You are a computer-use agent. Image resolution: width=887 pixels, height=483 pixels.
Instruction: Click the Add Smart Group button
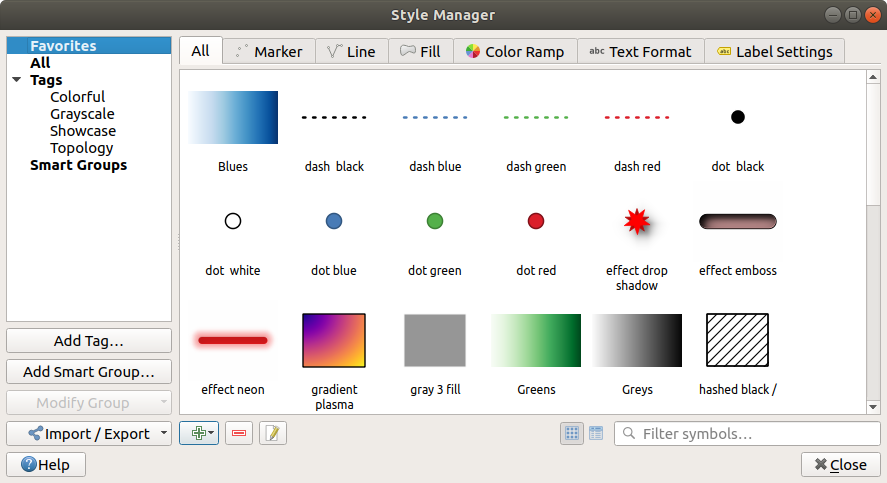point(89,371)
